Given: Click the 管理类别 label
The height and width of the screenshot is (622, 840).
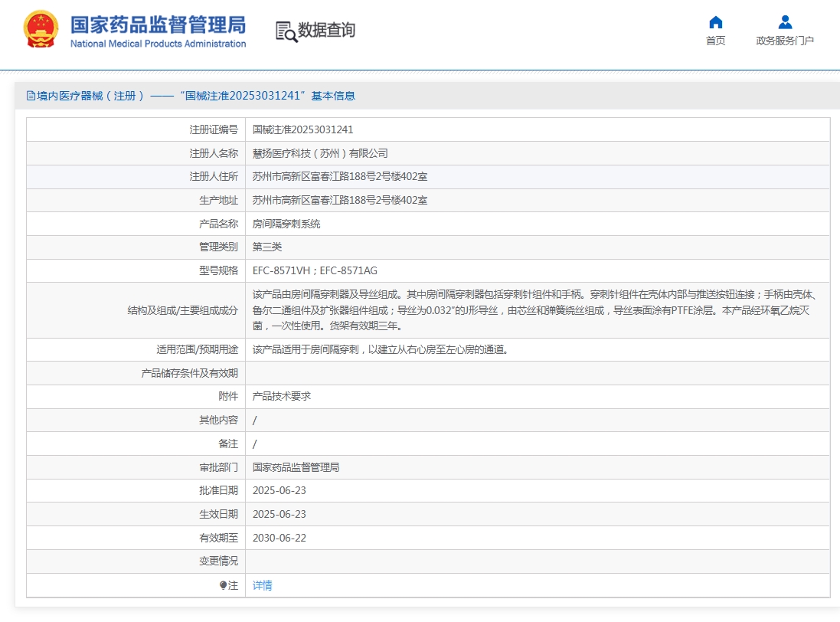Looking at the screenshot, I should pyautogui.click(x=218, y=247).
